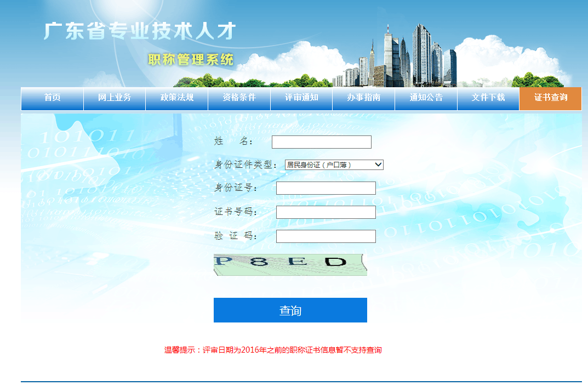Expand the ID document type selector arrow
The image size is (588, 385).
click(x=379, y=165)
